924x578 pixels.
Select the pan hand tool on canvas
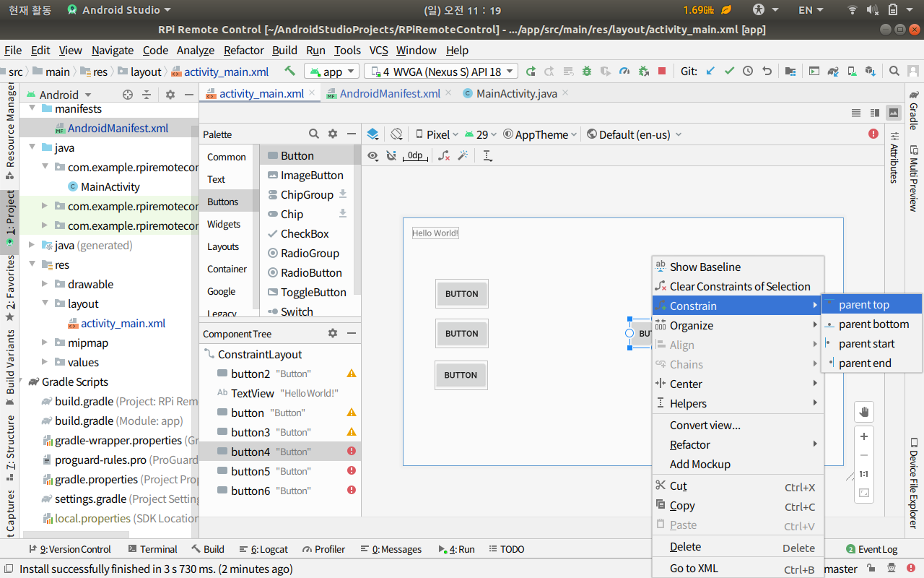tap(864, 413)
